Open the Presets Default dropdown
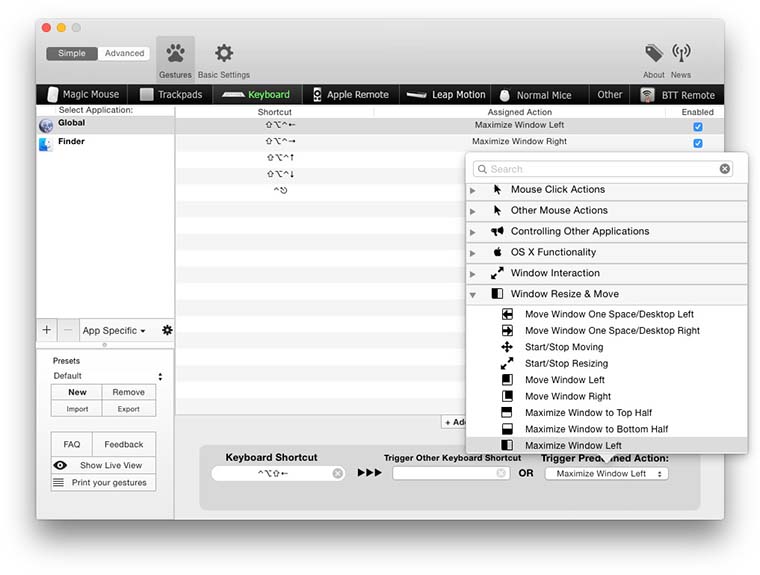The width and height of the screenshot is (760, 575). tap(108, 376)
